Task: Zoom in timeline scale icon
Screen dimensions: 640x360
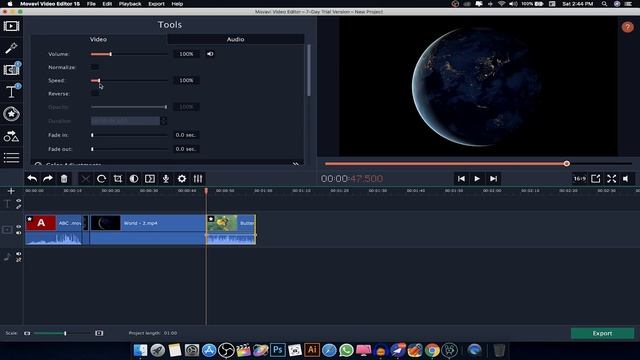Action: tap(99, 333)
